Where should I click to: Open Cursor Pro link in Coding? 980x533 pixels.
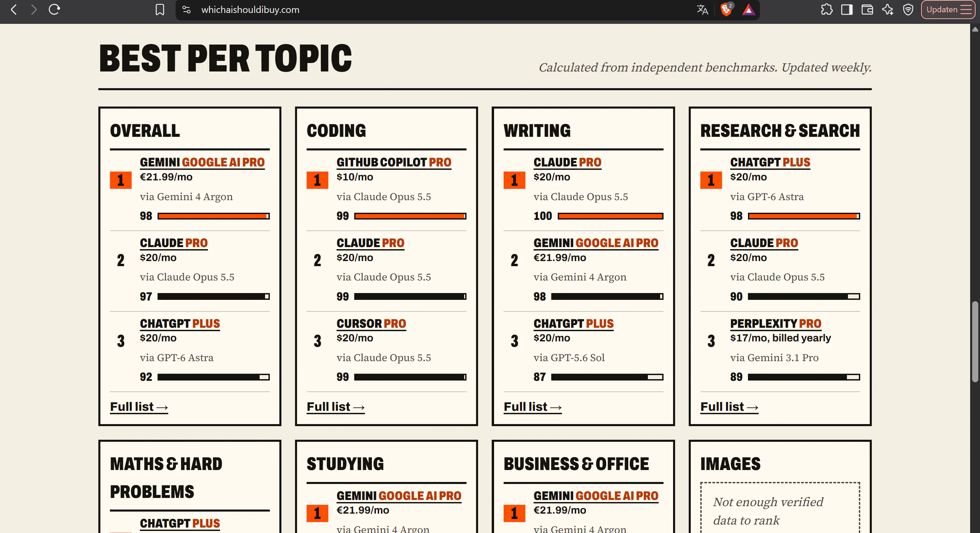371,323
